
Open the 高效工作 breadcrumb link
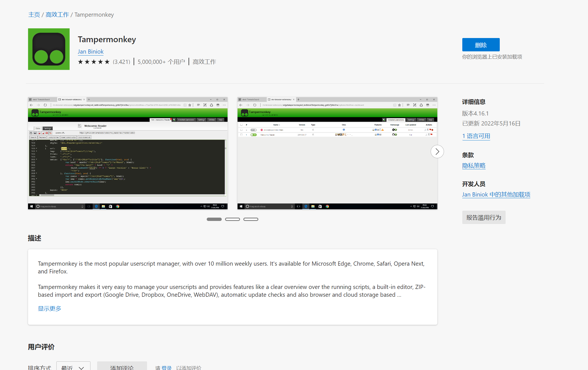57,15
